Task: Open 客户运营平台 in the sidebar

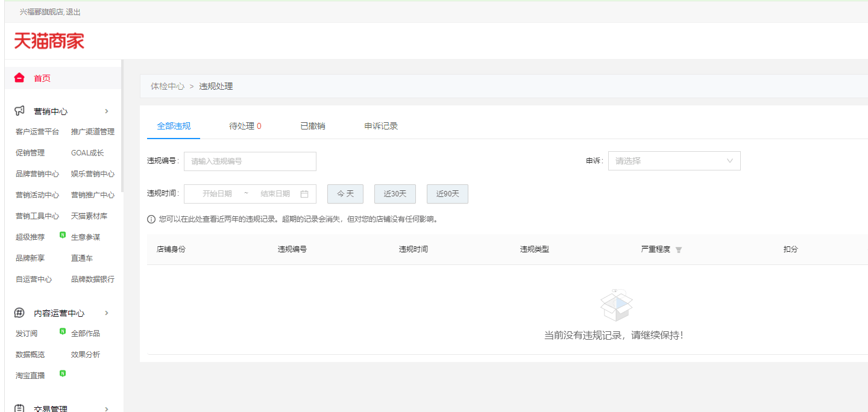Action: point(37,132)
